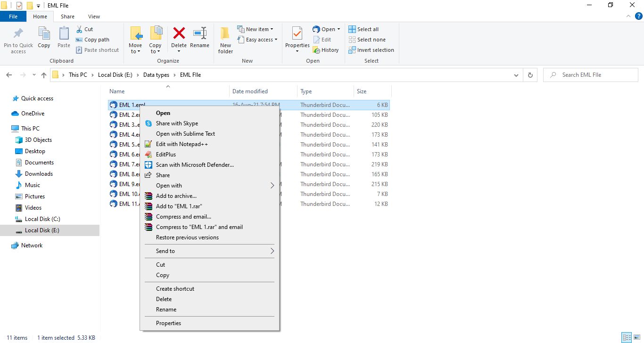Click the Copy icon in Clipboard group
Viewport: 644px width, 343px height.
click(x=44, y=34)
